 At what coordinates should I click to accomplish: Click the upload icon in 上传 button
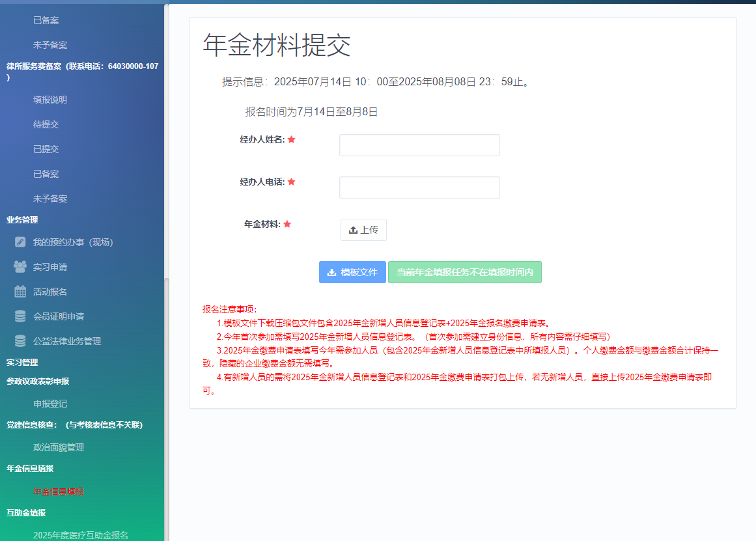point(353,230)
